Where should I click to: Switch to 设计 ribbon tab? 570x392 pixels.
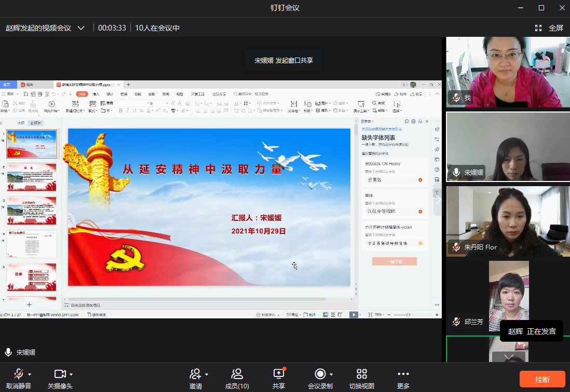pos(110,94)
